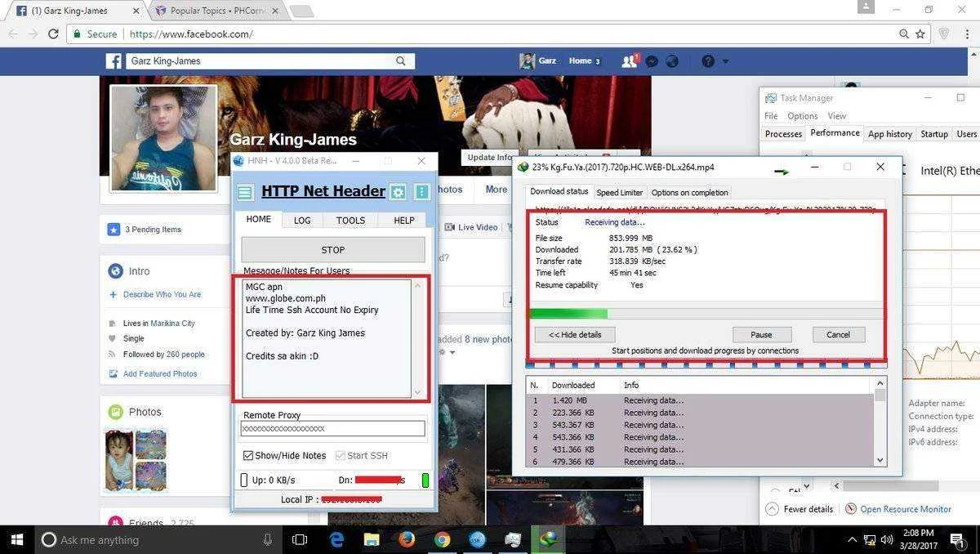Open the Options on completion tab
This screenshot has height=554, width=980.
(690, 193)
